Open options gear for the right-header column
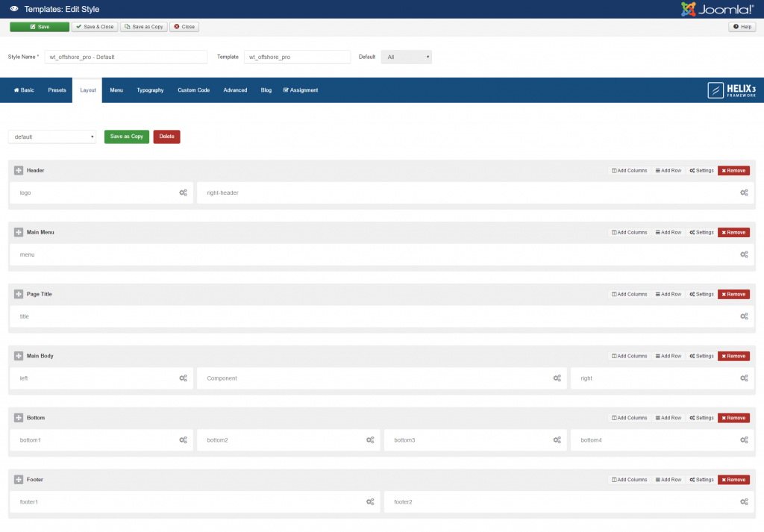This screenshot has height=532, width=764. tap(744, 193)
